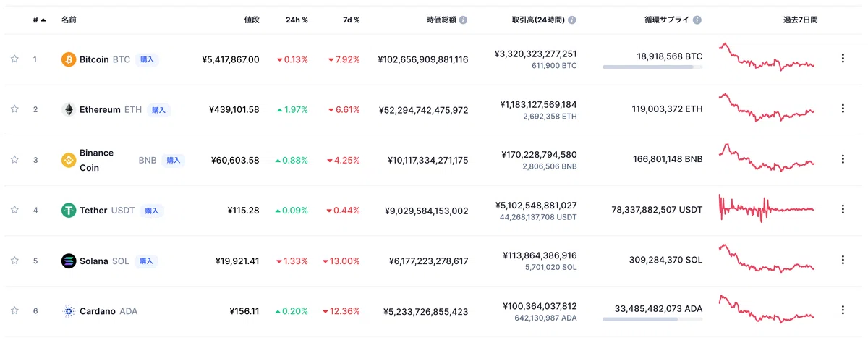Sort table by 値段 column header

click(x=252, y=20)
